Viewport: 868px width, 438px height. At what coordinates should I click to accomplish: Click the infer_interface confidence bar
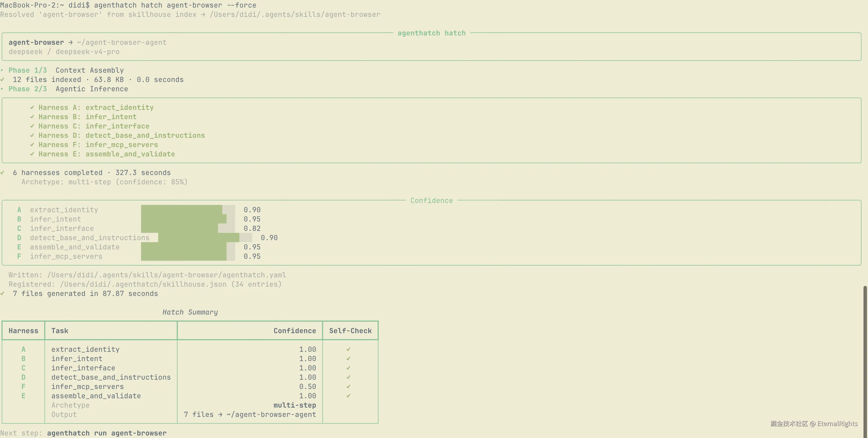click(x=188, y=228)
